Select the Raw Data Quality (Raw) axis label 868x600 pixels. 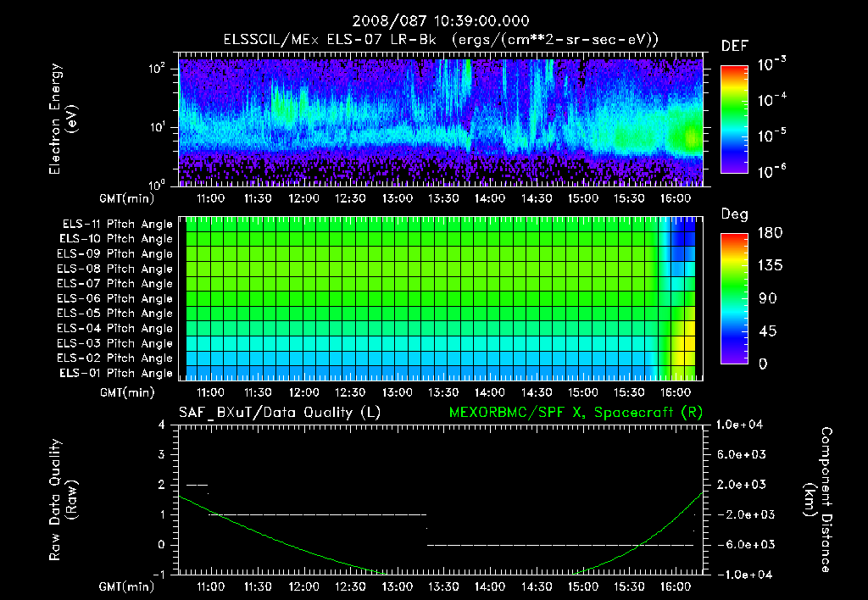[x=63, y=500]
